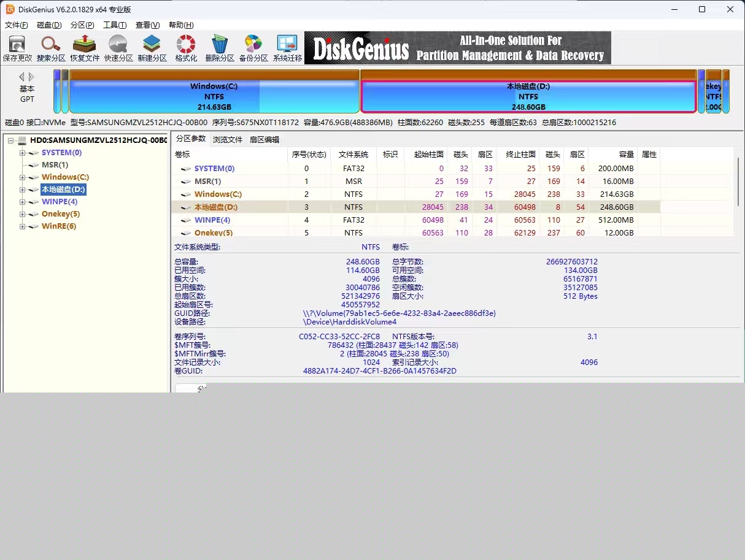Expand the Onekey(5) tree node
The height and width of the screenshot is (560, 745).
pyautogui.click(x=23, y=214)
